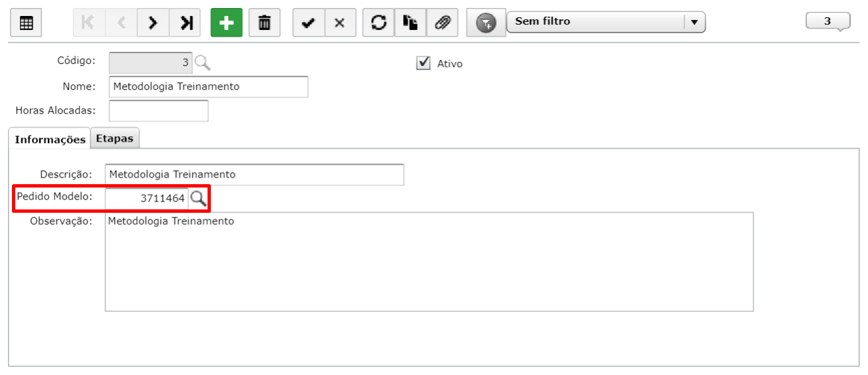This screenshot has height=375, width=868.
Task: Cancel changes with X icon
Action: (340, 23)
